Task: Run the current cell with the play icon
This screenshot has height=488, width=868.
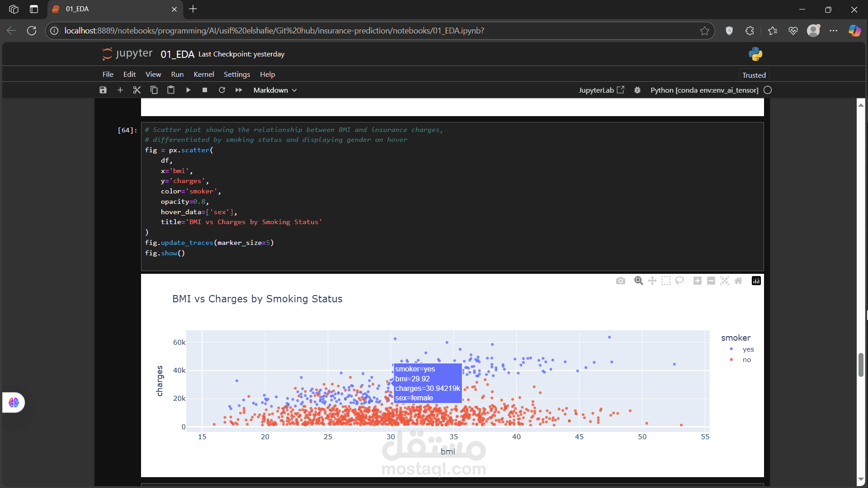Action: tap(188, 90)
